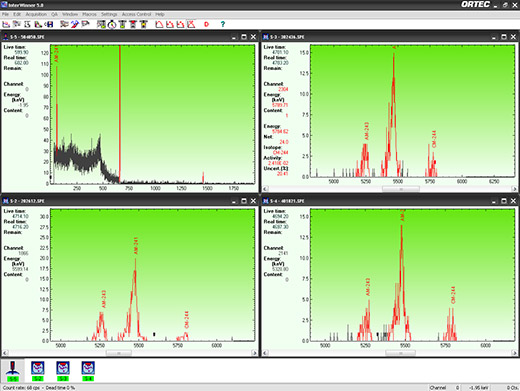This screenshot has height=391, width=520.
Task: Click the title bar icon of S-3 window
Action: click(x=266, y=37)
